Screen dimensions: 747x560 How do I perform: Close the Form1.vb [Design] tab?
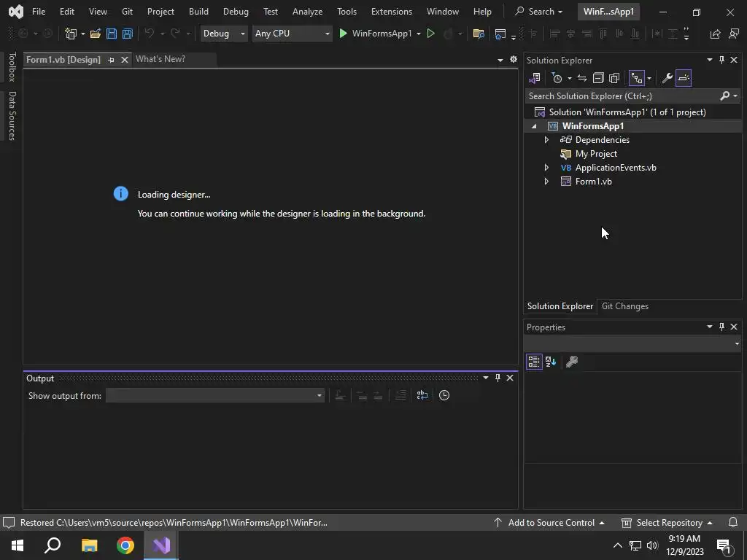(124, 60)
